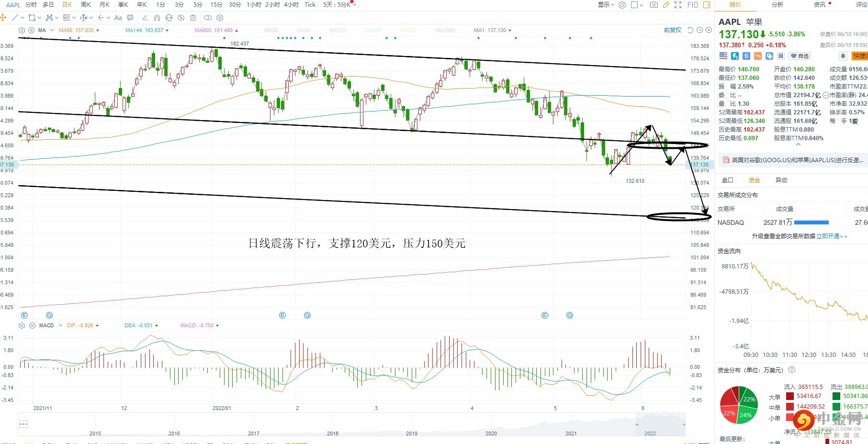Image resolution: width=868 pixels, height=444 pixels.
Task: Open chart settings gear in top bar
Action: pos(622,5)
